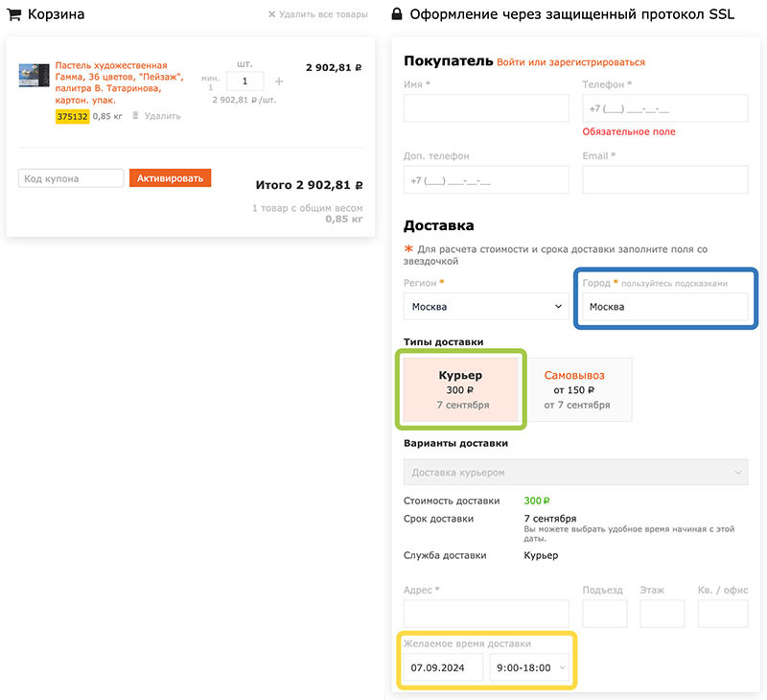Image resolution: width=767 pixels, height=700 pixels.
Task: Open the 07.09.2024 delivery date field
Action: click(443, 667)
